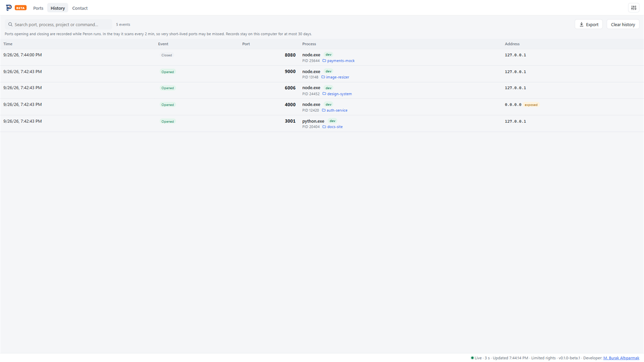Export the port history
Screen dimensions: 644x362
(589, 24)
